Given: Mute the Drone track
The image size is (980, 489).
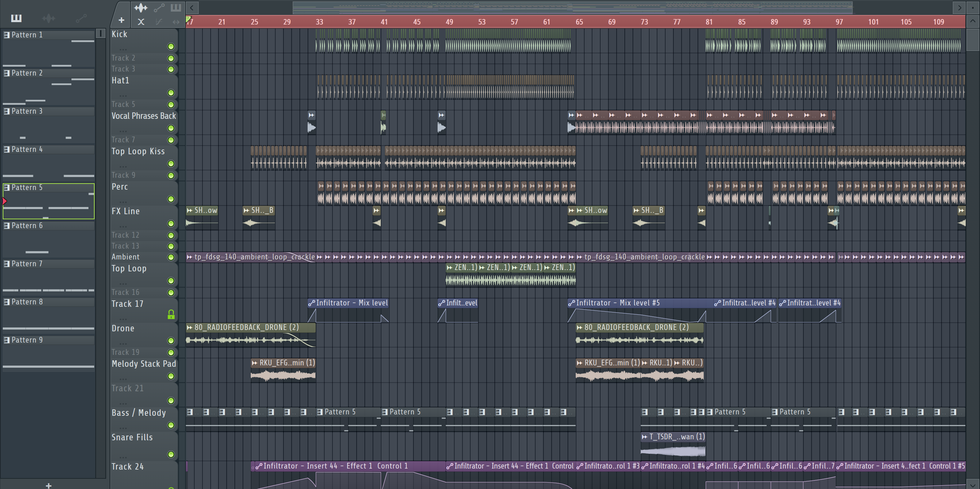Looking at the screenshot, I should [171, 341].
